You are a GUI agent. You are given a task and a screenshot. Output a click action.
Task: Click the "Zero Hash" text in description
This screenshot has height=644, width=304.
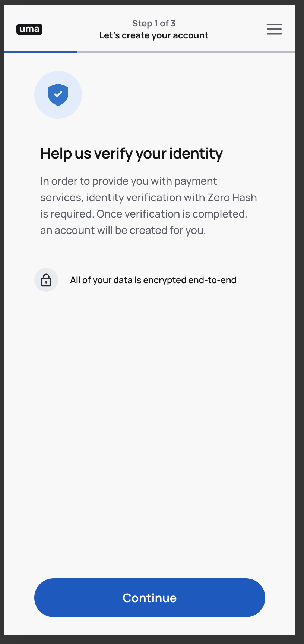click(232, 197)
